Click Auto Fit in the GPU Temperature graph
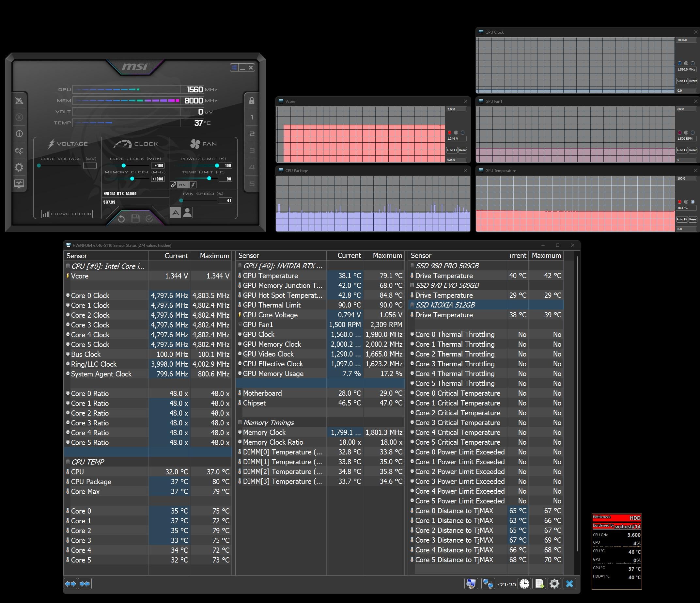 tap(682, 219)
